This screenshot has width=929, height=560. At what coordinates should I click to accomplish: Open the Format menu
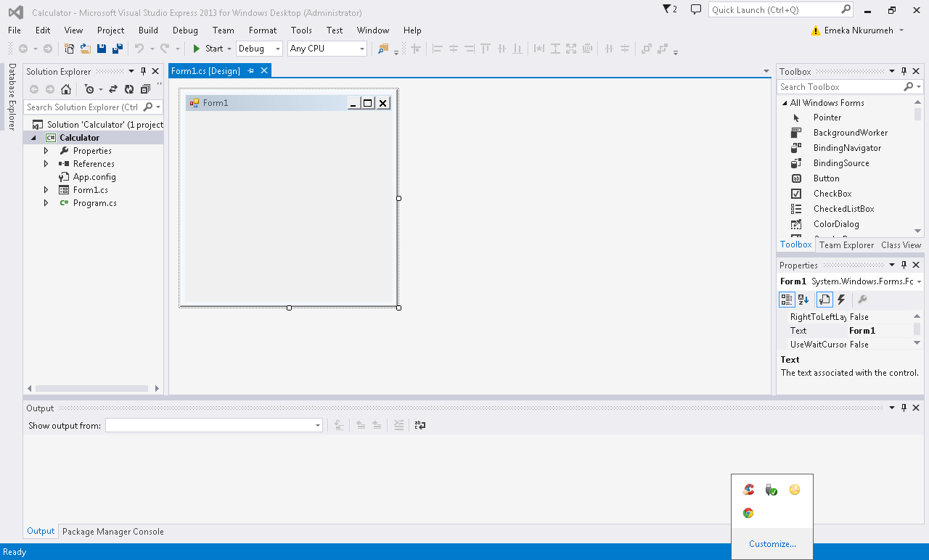263,30
